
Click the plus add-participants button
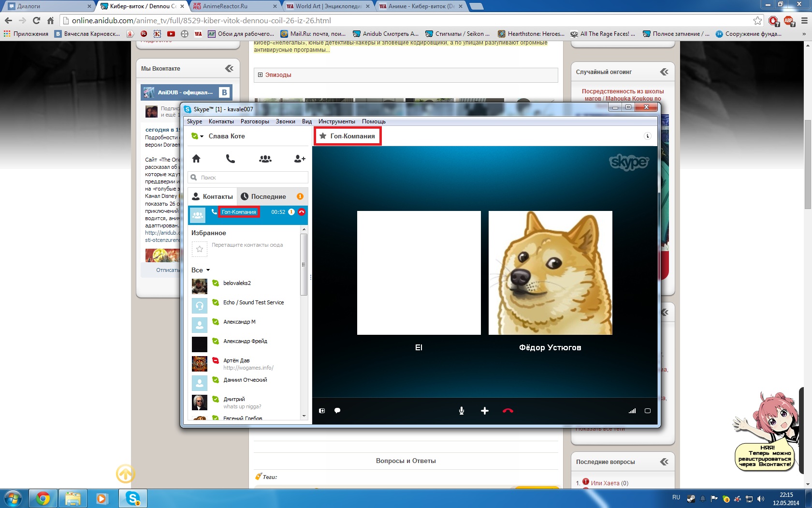(x=485, y=411)
